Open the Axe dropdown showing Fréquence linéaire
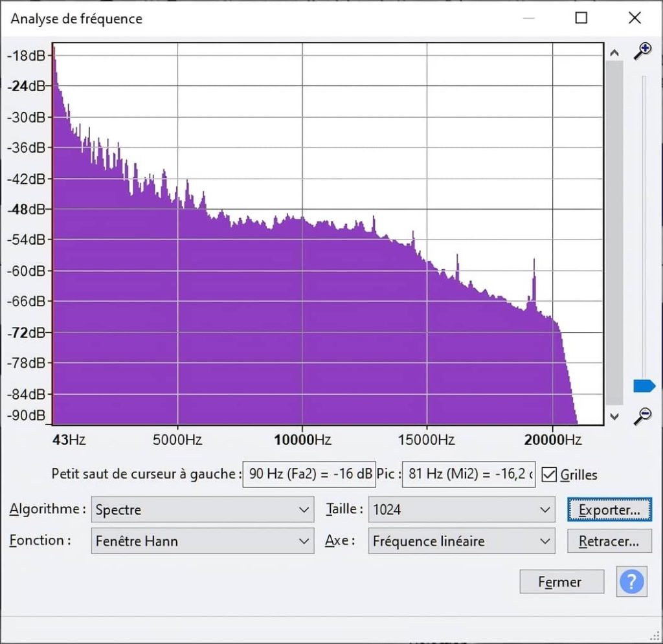 click(460, 541)
